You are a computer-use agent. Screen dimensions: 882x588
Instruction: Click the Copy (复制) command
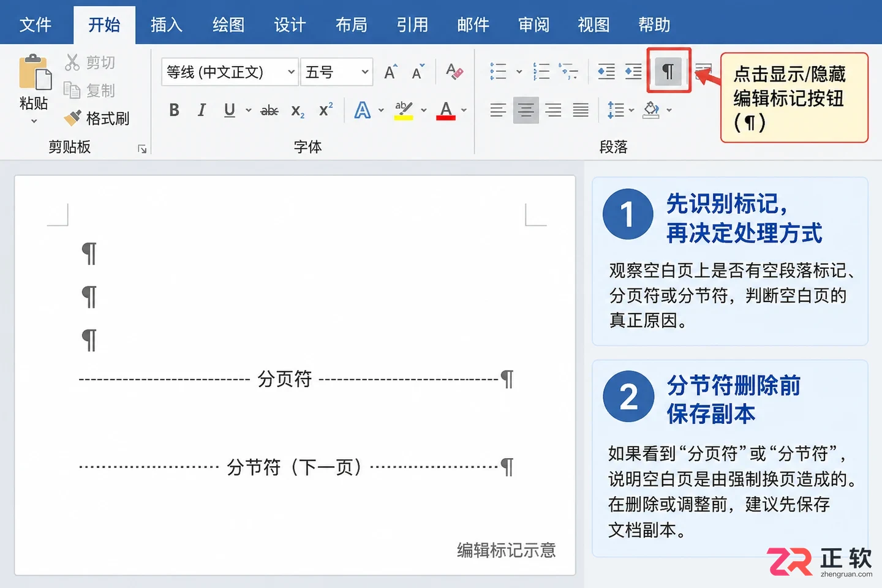click(x=90, y=91)
